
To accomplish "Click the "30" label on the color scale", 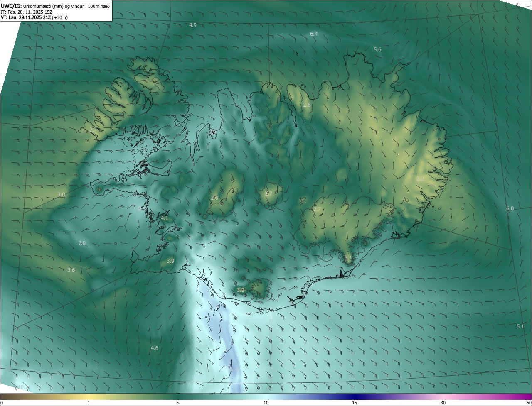I will [x=443, y=403].
